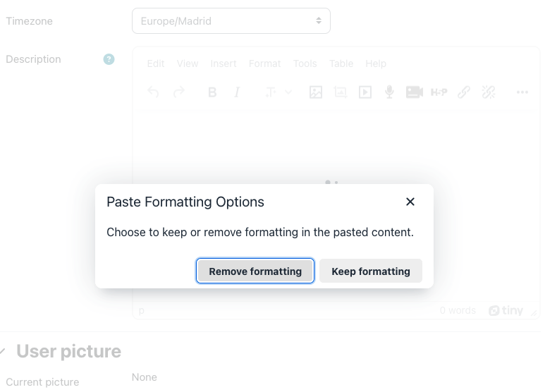The image size is (557, 392).
Task: Open the multimedia play icon
Action: point(365,92)
